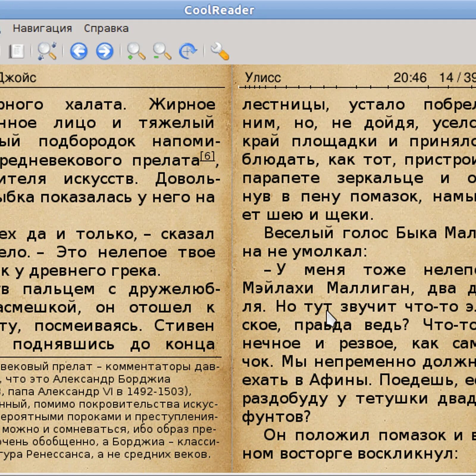Screen dimensions: 476x476
Task: Click the words "древнего грека"
Action: point(95,271)
